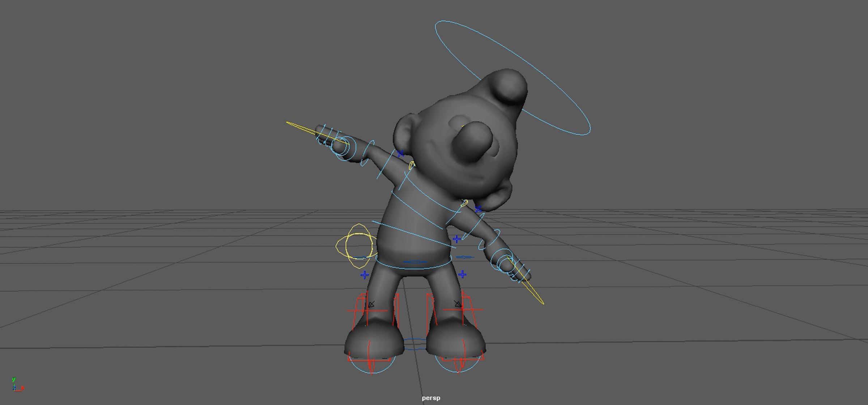Pick the blue arc control under the left-side shoe
The width and height of the screenshot is (868, 405).
coord(373,366)
